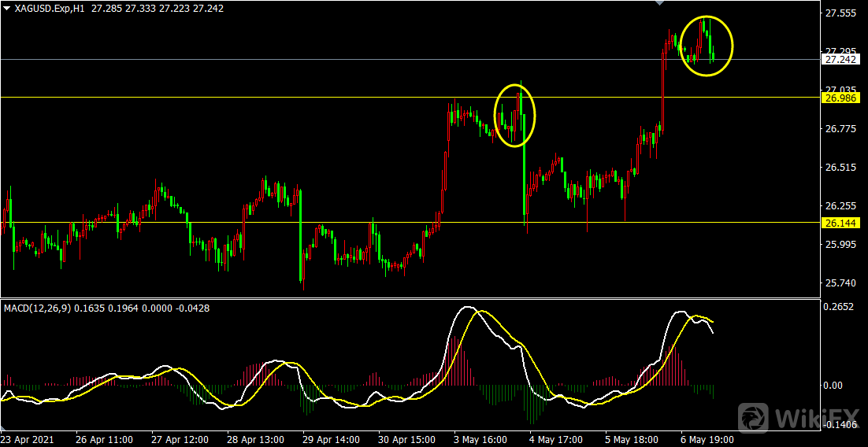Select the yellow horizontal line at 26.986

tap(236, 98)
